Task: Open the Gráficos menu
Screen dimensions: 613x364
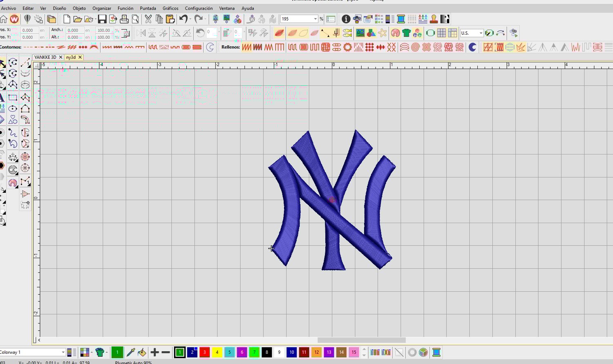Action: [170, 8]
